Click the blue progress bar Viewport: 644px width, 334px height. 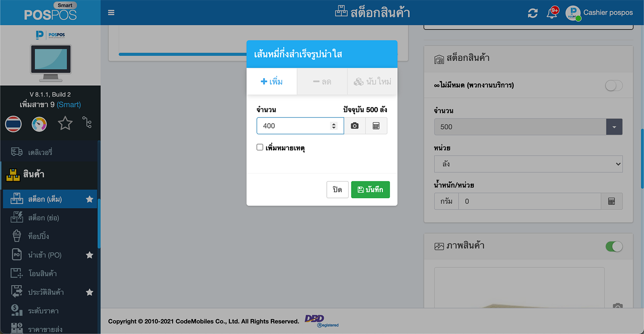[183, 54]
